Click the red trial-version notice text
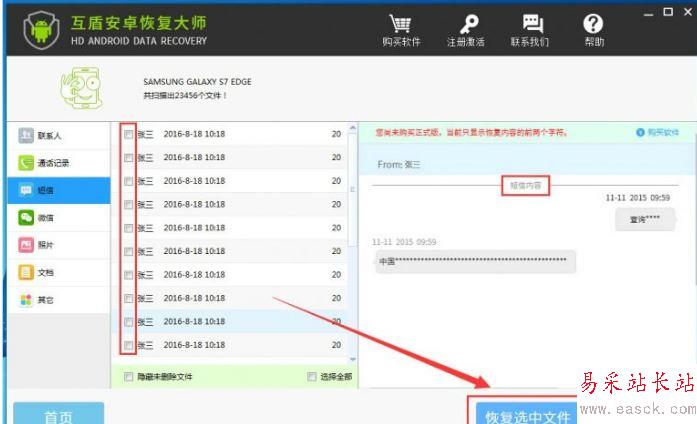This screenshot has width=697, height=424. (472, 132)
